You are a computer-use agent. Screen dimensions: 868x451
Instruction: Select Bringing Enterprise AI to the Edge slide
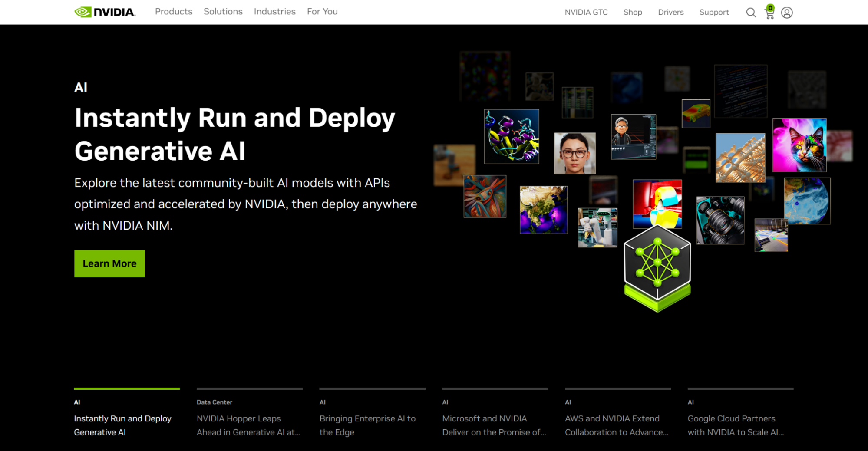click(373, 413)
